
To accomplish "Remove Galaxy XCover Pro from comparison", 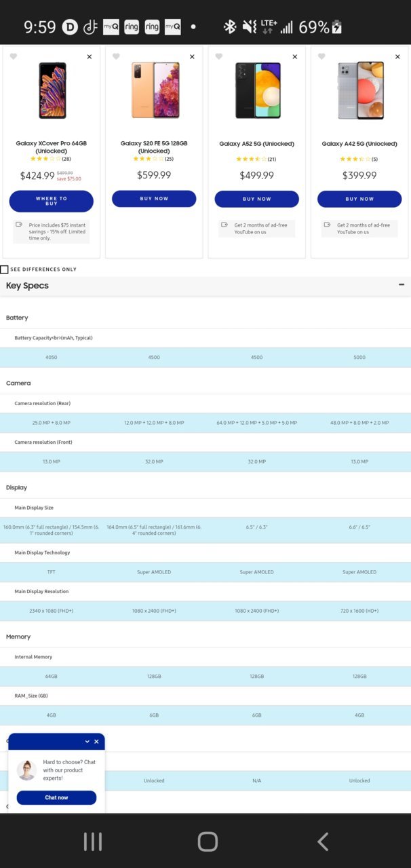I will (x=90, y=57).
